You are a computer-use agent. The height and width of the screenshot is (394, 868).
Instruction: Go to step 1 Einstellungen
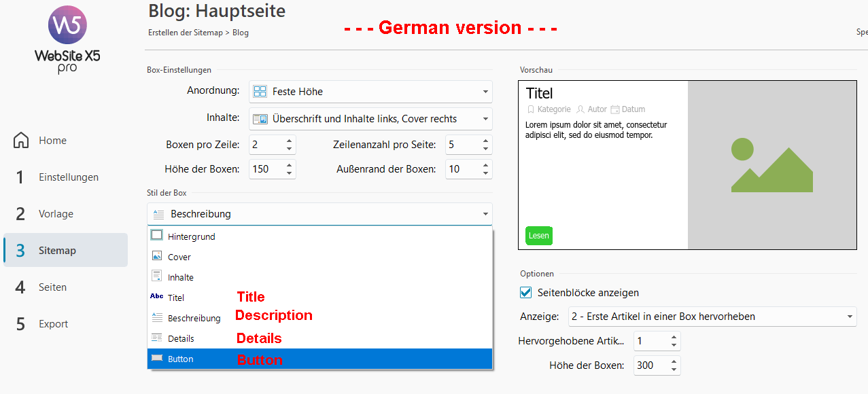pos(68,177)
